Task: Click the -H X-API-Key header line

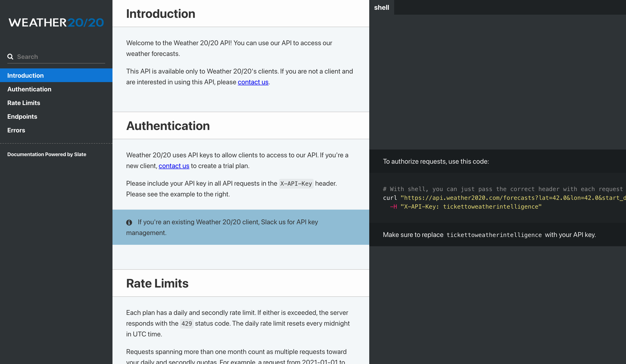Action: [466, 206]
